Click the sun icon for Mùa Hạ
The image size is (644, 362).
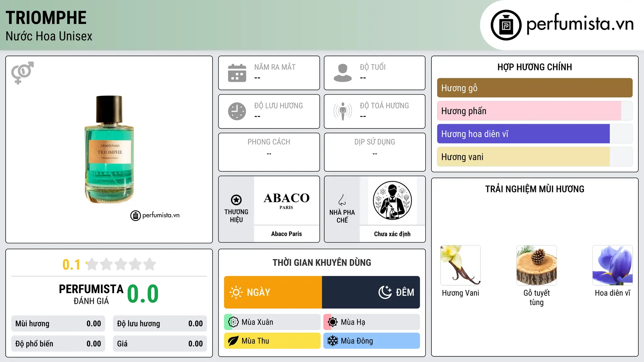pyautogui.click(x=333, y=322)
